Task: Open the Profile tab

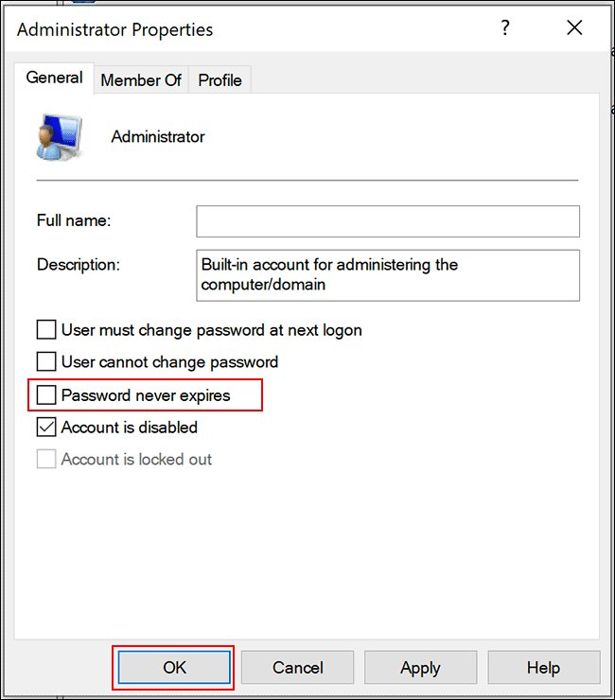Action: tap(220, 80)
